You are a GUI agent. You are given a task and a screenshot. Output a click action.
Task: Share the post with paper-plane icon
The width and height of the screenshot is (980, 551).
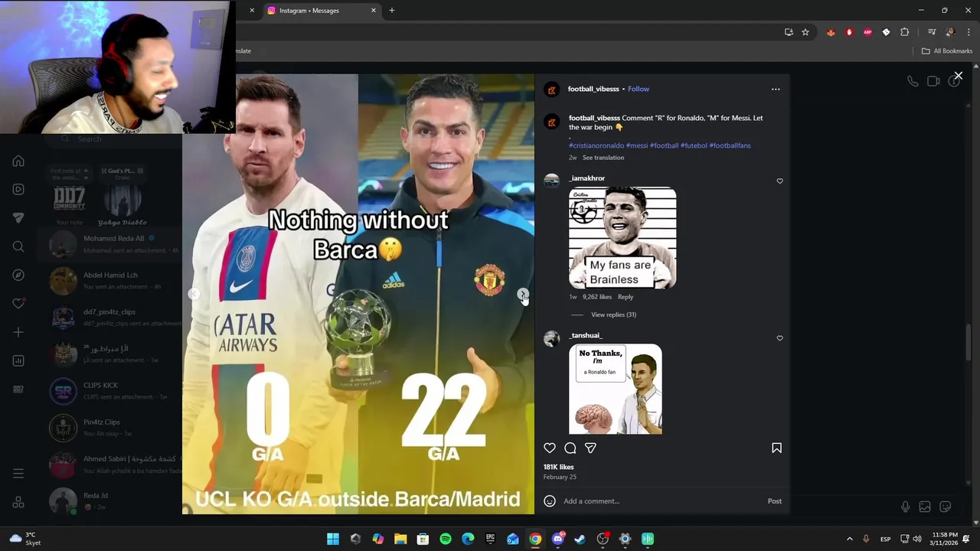pos(590,448)
